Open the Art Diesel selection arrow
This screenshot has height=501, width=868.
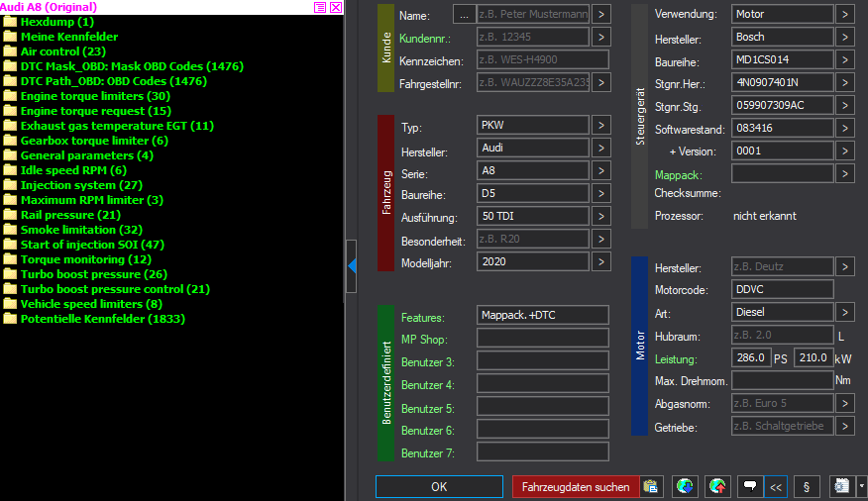844,313
